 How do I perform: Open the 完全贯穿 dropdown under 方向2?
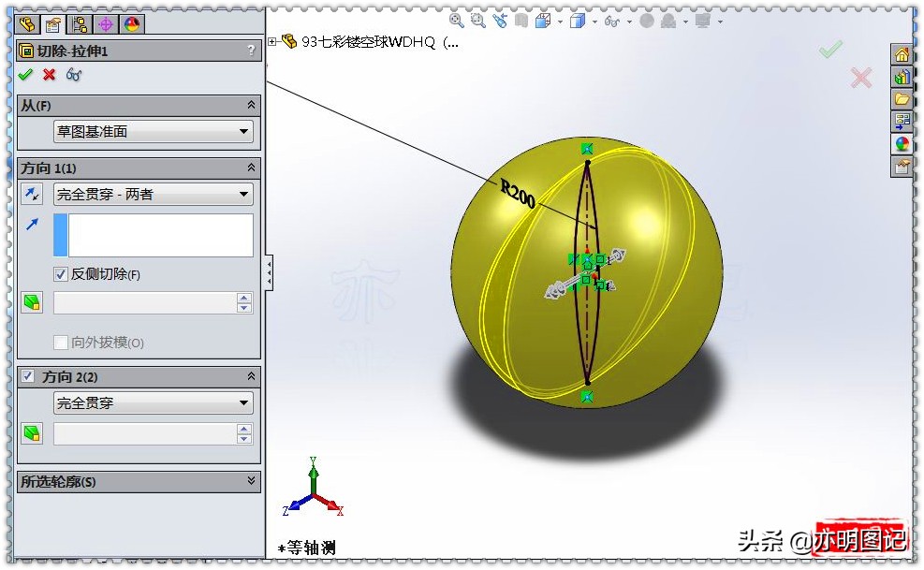pos(245,402)
